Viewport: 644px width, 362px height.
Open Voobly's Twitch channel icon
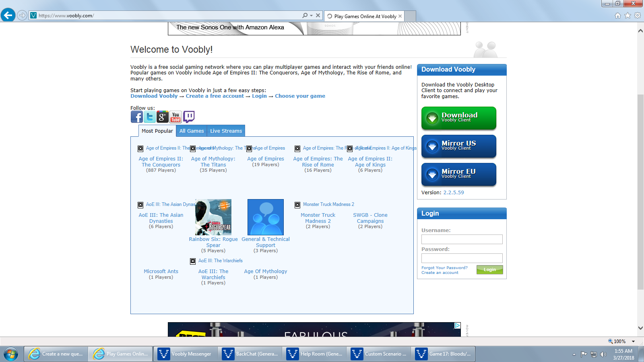[x=189, y=117]
